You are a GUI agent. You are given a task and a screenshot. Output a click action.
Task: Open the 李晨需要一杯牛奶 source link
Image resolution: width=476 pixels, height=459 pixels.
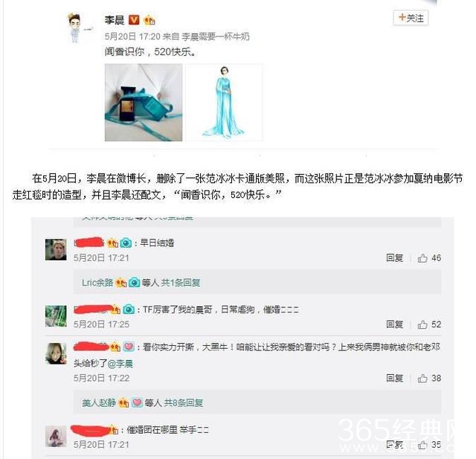click(x=215, y=36)
